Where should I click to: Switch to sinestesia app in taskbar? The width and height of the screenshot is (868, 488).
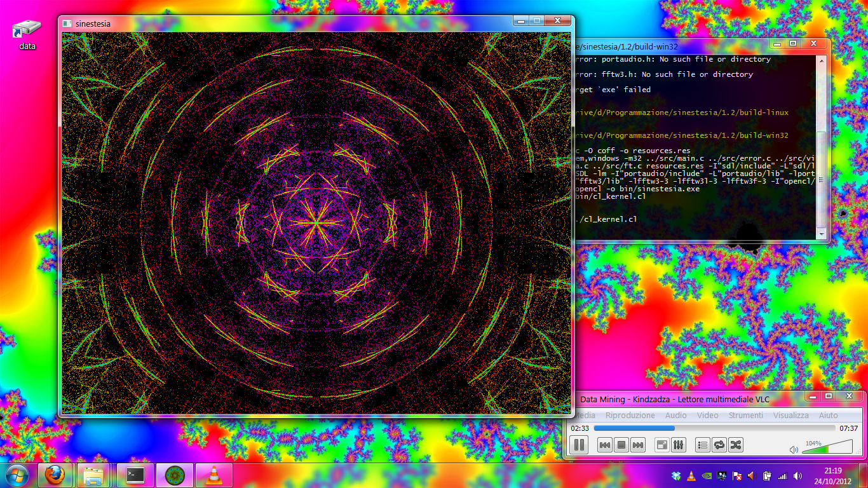coord(175,475)
